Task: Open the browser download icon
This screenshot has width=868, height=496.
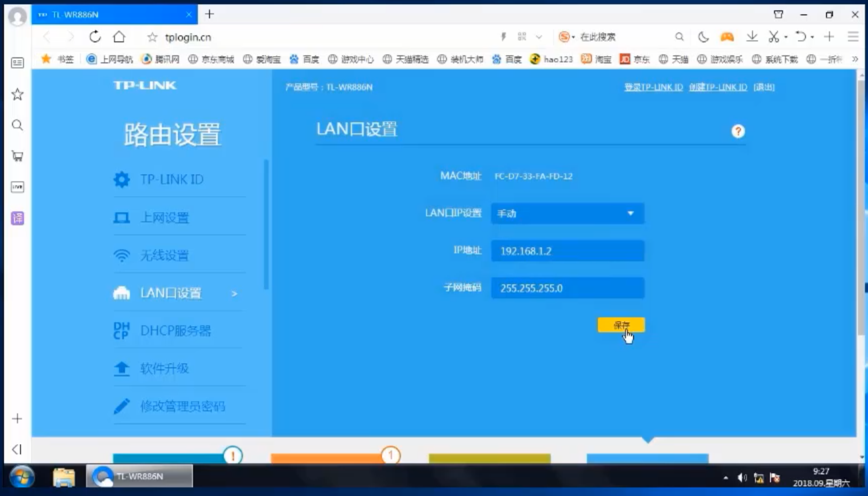Action: coord(751,37)
